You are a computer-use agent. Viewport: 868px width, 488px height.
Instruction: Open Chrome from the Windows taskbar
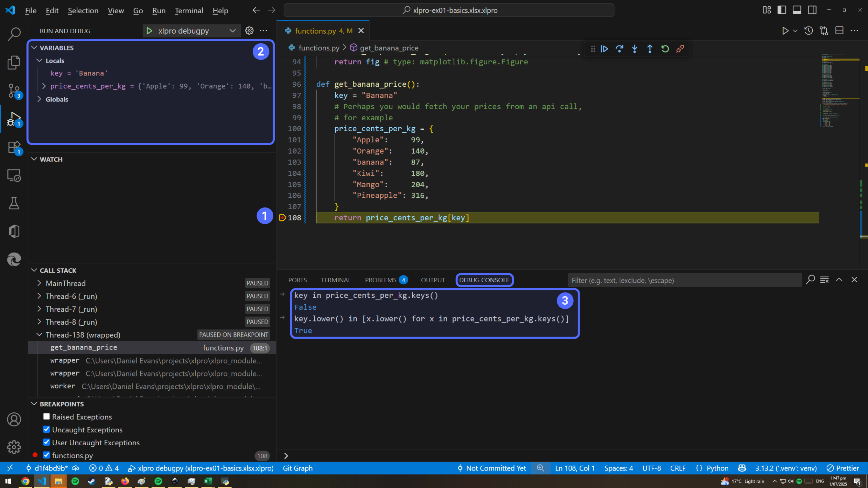tap(25, 481)
